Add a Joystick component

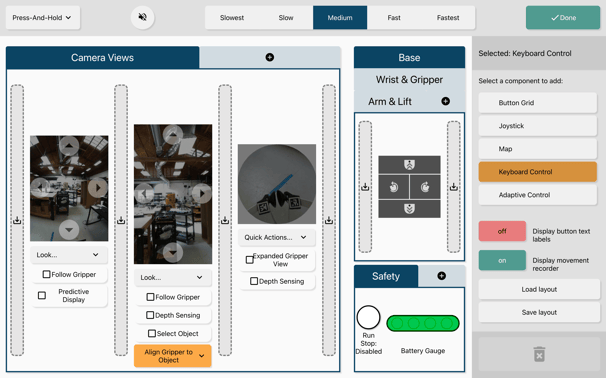[538, 126]
